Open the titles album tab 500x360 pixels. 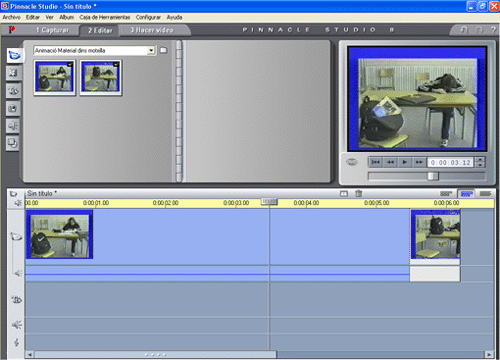pos(13,91)
